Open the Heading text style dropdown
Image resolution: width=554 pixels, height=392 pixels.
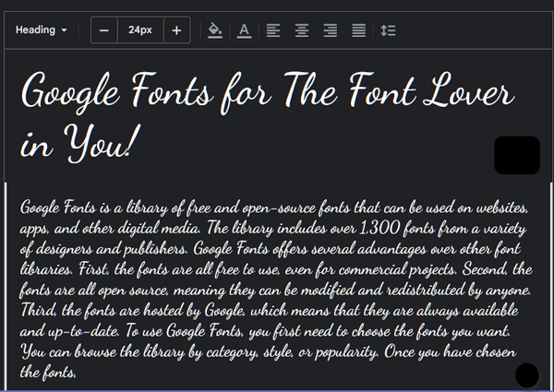[41, 30]
